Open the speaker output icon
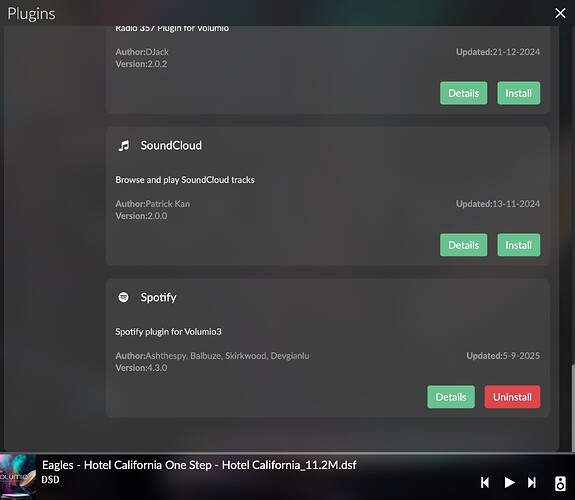Screen dimensions: 575x500 pos(560,483)
